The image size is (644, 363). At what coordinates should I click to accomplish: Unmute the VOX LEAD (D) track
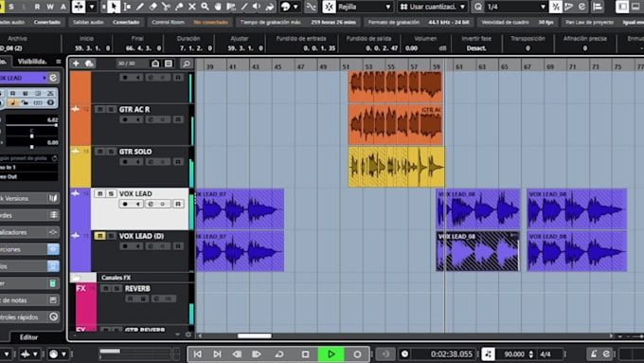click(x=99, y=236)
